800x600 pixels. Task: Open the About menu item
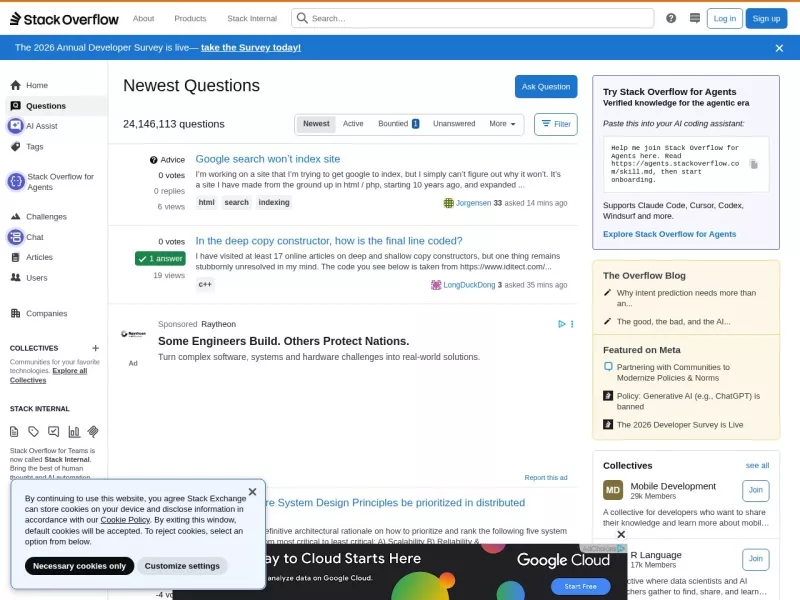click(x=143, y=18)
